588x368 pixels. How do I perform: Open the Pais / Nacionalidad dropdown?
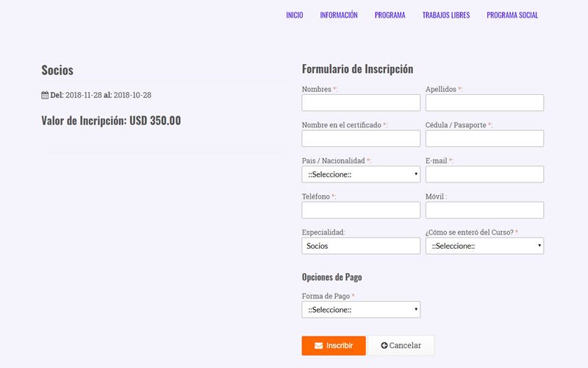tap(361, 174)
